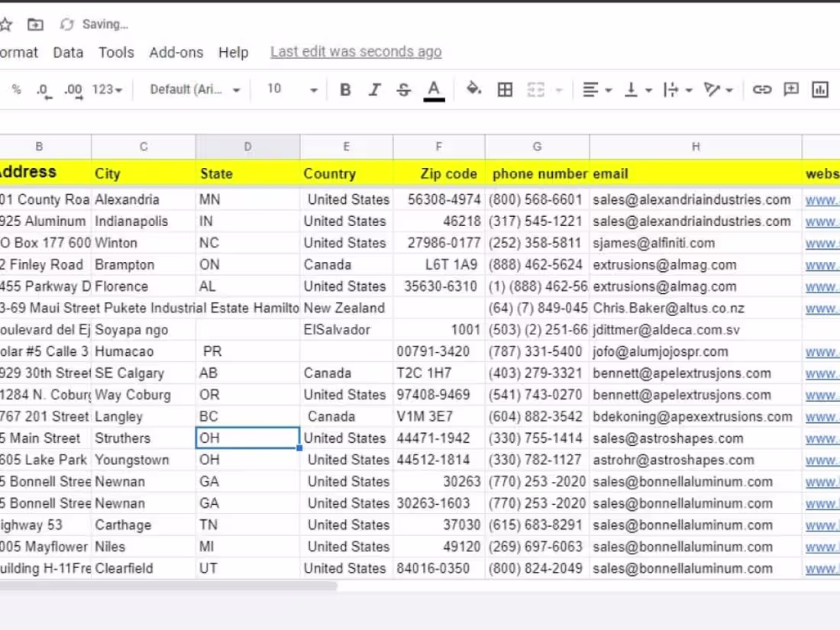Image resolution: width=840 pixels, height=630 pixels.
Task: Open the Add-ons menu
Action: 176,52
